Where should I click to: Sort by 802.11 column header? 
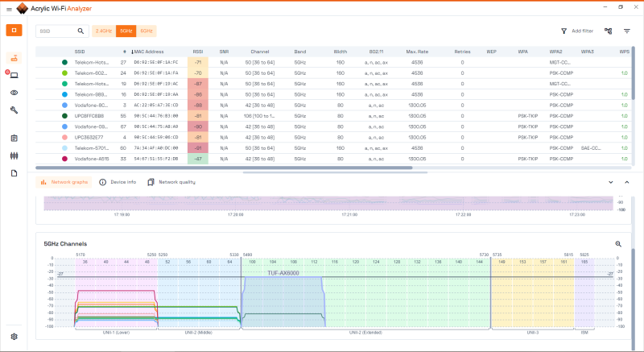[376, 52]
